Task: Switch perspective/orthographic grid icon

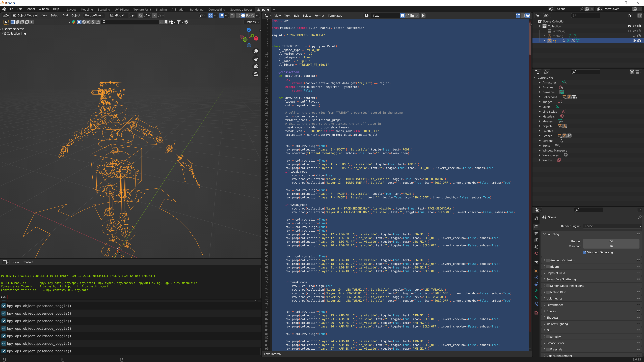Action: pyautogui.click(x=256, y=74)
